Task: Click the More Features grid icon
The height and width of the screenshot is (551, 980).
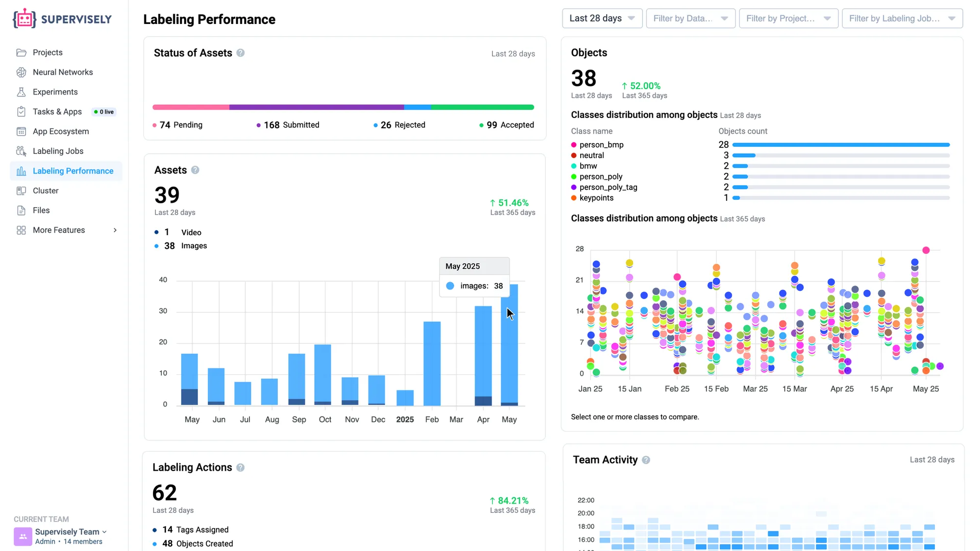Action: pyautogui.click(x=21, y=230)
